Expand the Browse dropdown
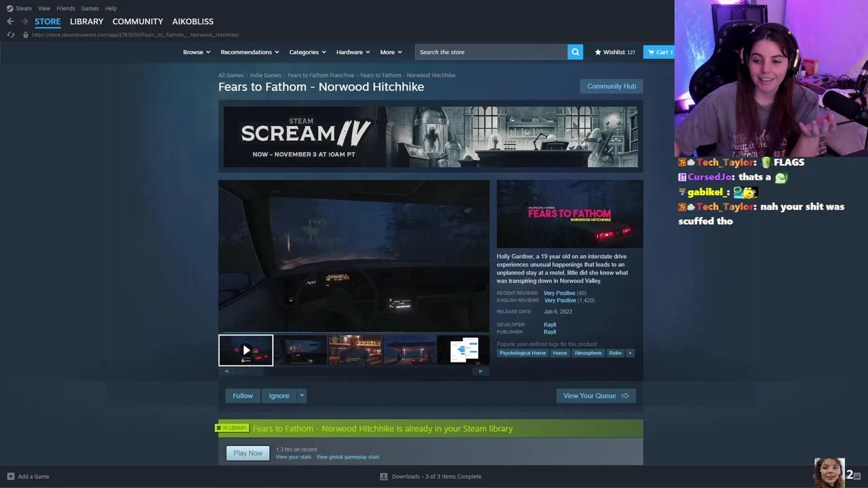868x488 pixels. point(197,52)
